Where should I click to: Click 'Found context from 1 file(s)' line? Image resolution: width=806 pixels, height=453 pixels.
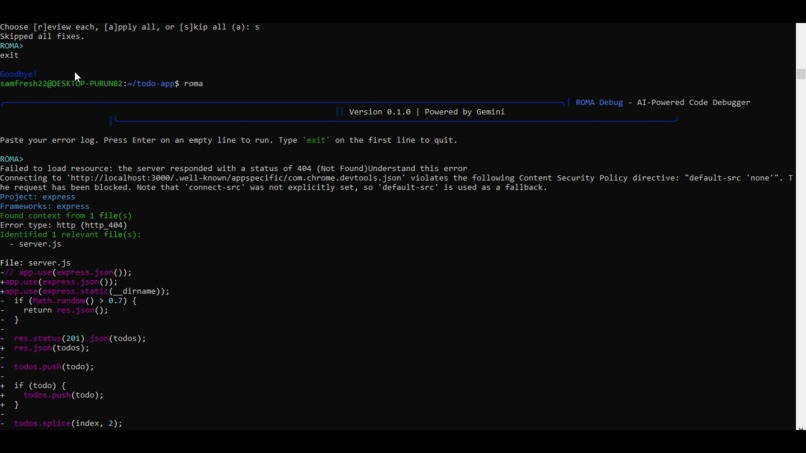point(66,215)
